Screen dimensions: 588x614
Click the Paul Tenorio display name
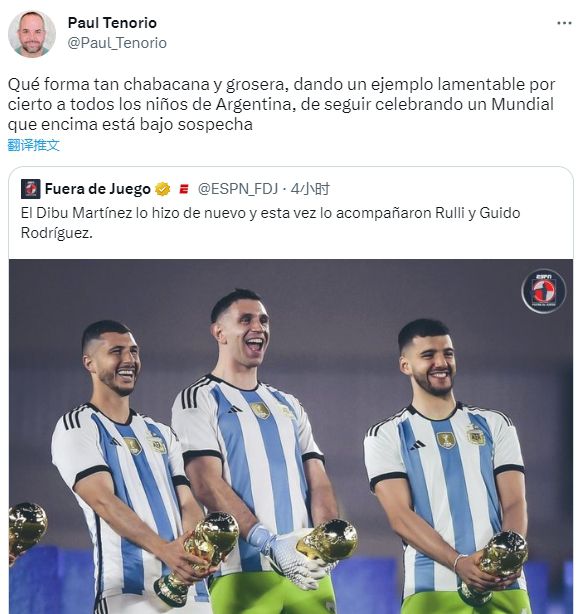point(112,23)
